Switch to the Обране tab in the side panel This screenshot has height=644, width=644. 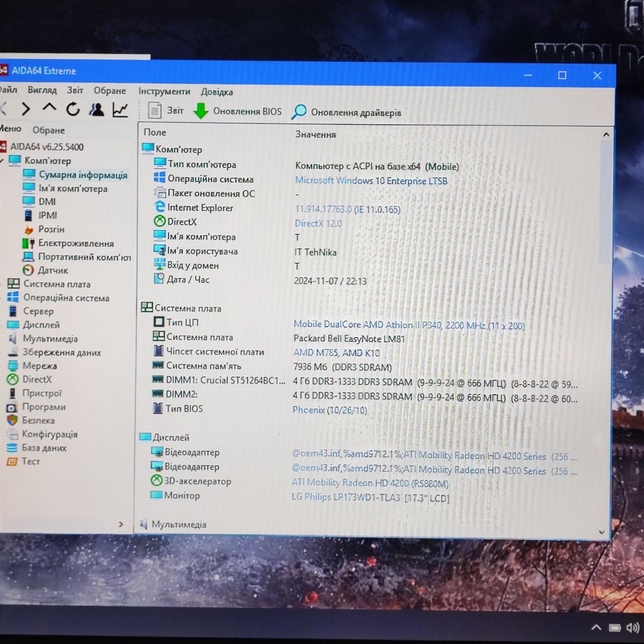click(x=49, y=130)
